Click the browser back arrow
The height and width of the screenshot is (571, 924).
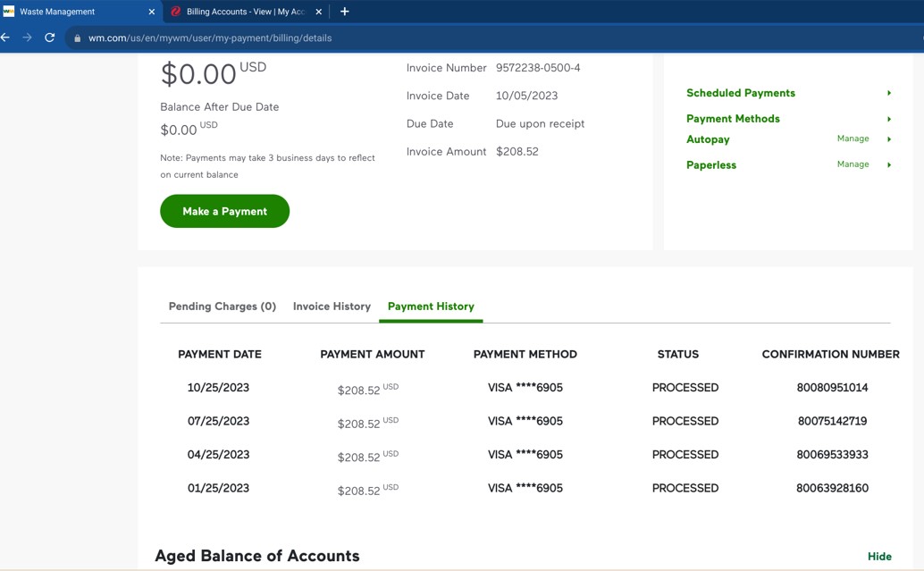(5, 38)
